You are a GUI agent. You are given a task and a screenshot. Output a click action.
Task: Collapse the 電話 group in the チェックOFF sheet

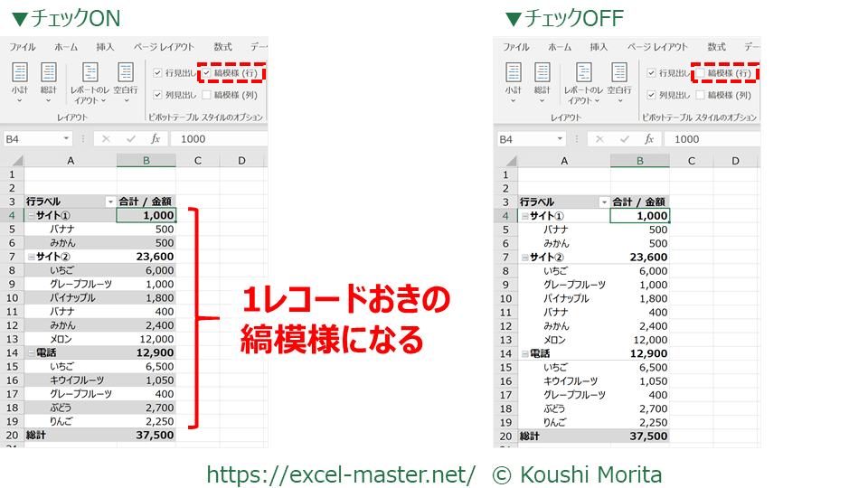point(525,354)
